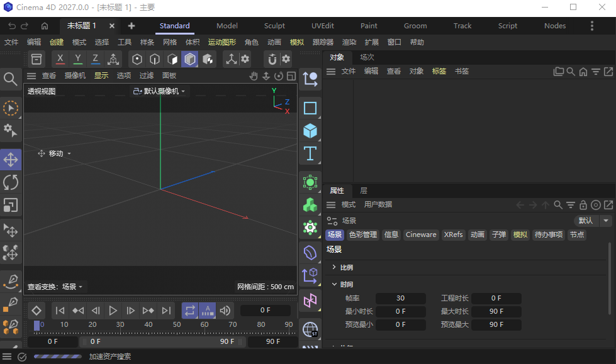
Task: Open the home start screen icon
Action: coord(45,26)
